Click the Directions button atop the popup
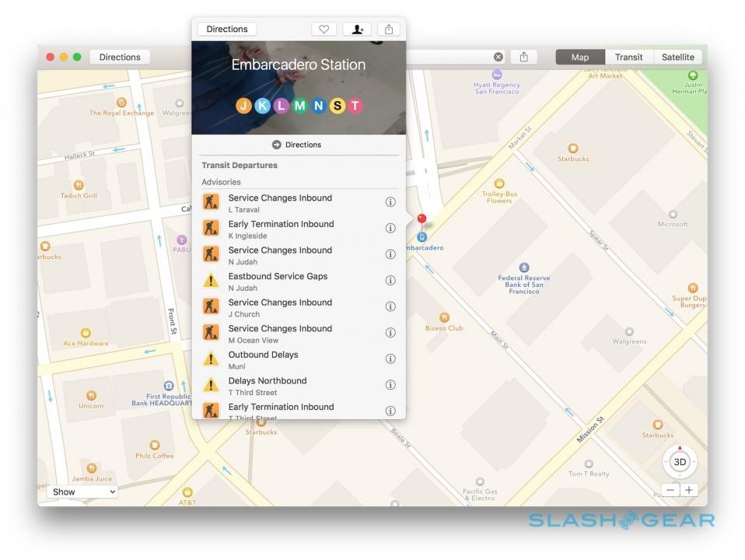Screen dimensions: 745x560 coord(227,29)
